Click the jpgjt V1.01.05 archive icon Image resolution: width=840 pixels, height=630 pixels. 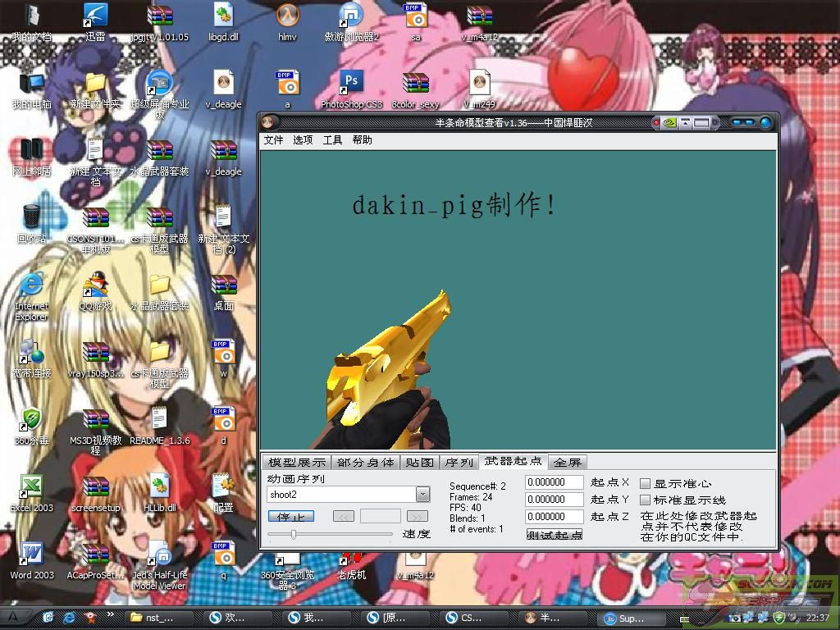click(x=160, y=21)
